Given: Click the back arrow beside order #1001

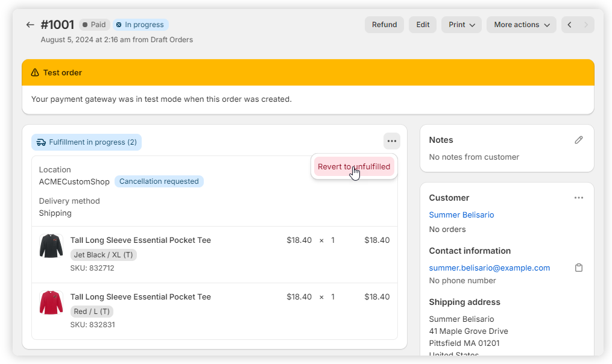Looking at the screenshot, I should point(30,25).
